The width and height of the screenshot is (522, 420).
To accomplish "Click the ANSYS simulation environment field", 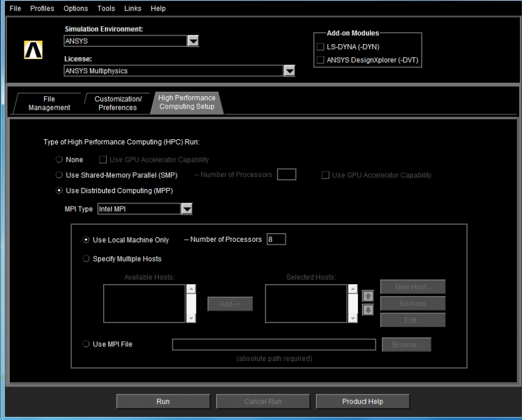I will coord(125,41).
